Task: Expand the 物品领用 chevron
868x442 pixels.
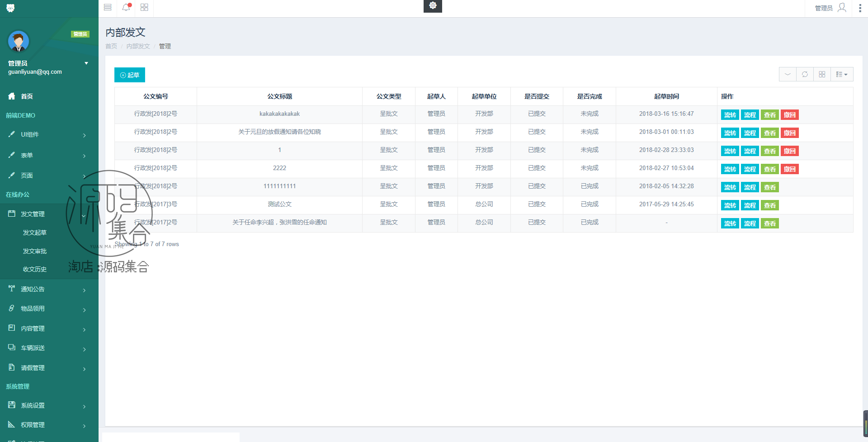Action: click(85, 310)
